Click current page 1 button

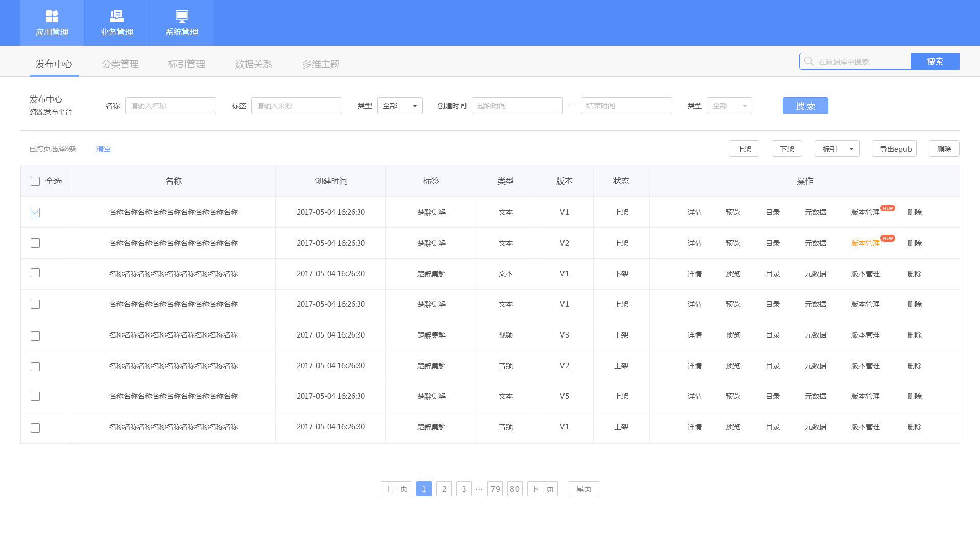point(424,489)
